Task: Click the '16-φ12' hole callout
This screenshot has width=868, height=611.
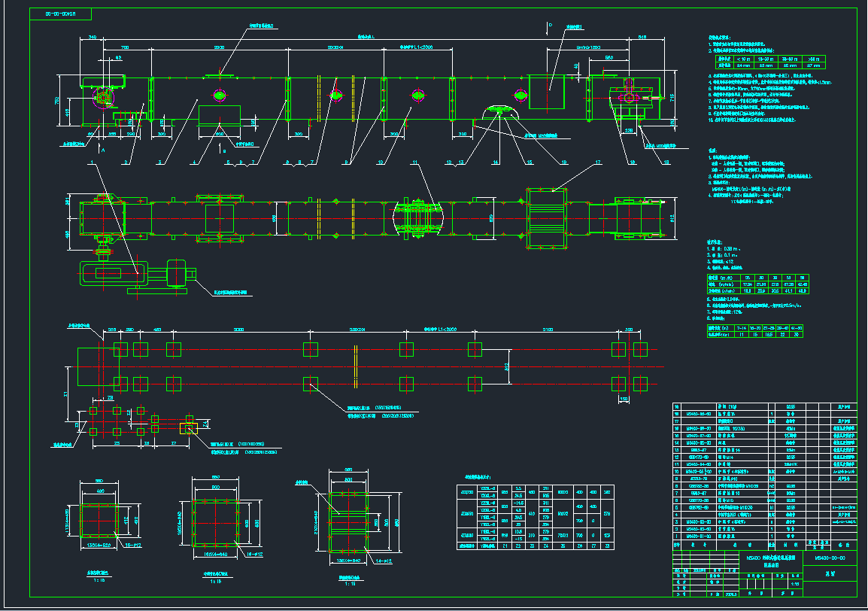Action: pos(255,554)
